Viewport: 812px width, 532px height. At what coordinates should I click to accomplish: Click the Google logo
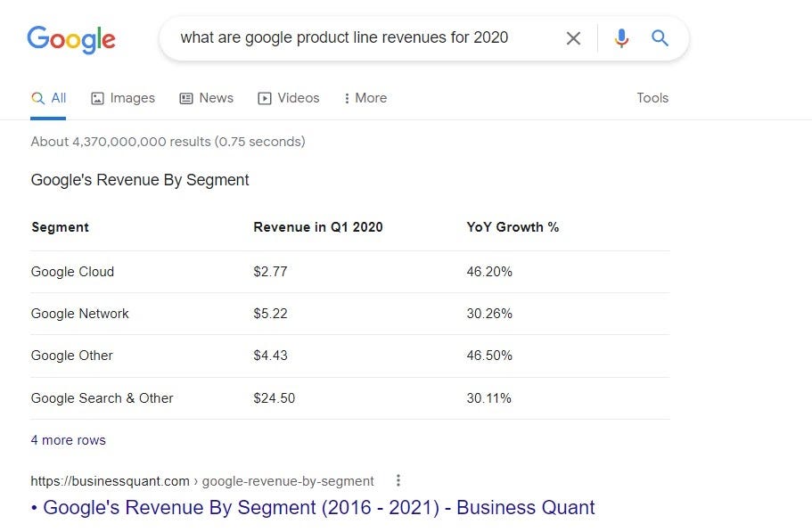coord(71,39)
